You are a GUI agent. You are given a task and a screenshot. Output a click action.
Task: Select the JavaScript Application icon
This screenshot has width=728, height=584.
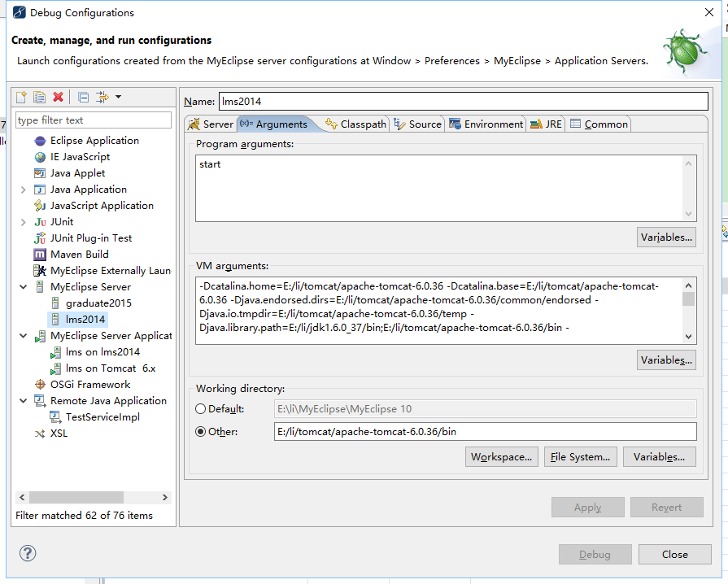coord(40,206)
